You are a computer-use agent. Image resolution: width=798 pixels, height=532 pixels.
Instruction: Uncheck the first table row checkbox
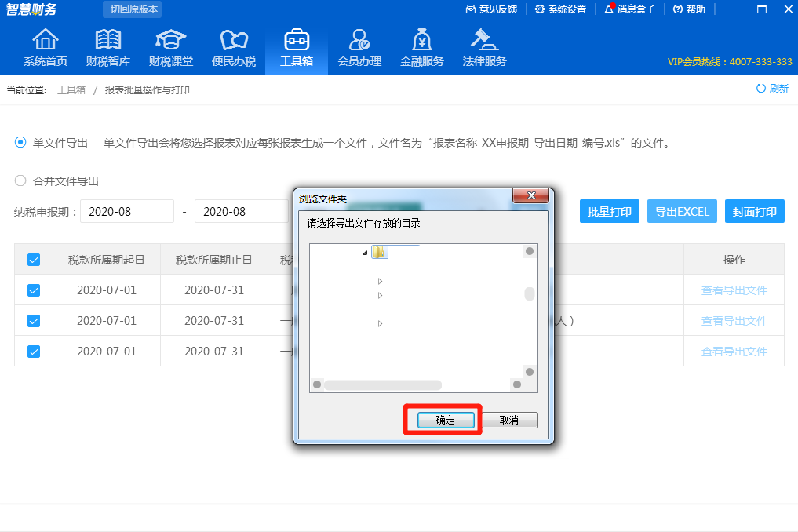(x=32, y=290)
